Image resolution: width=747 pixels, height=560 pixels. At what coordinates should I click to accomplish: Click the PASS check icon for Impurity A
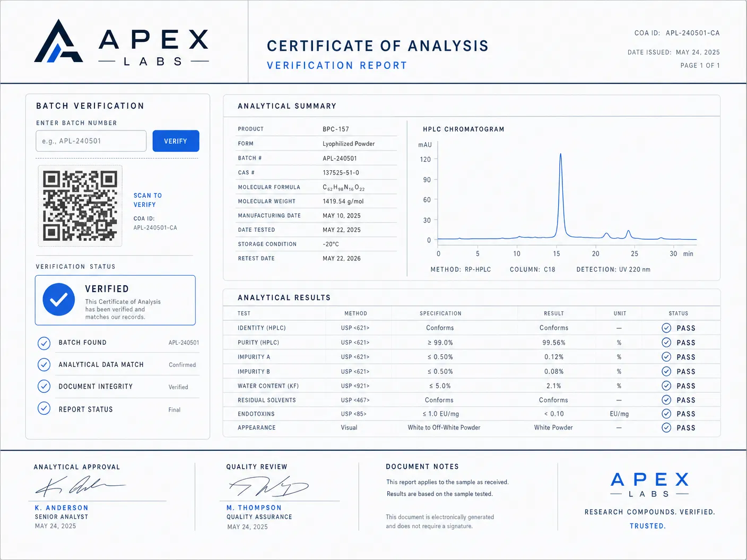pyautogui.click(x=666, y=357)
